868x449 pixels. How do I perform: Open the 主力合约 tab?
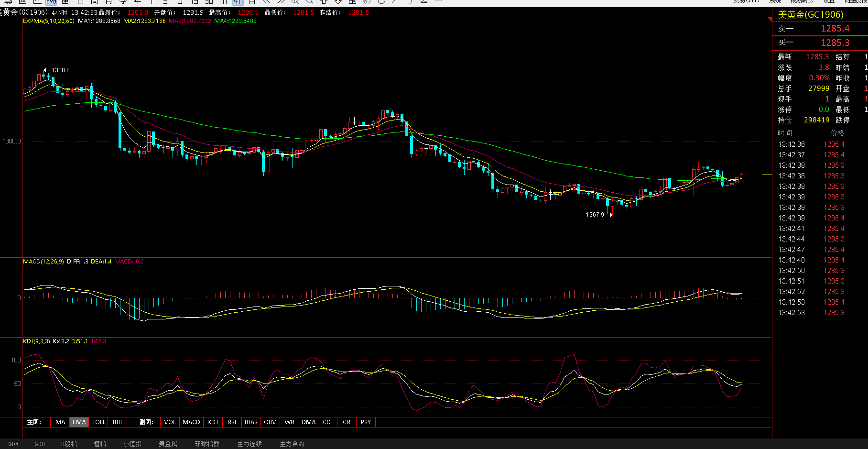(x=292, y=444)
